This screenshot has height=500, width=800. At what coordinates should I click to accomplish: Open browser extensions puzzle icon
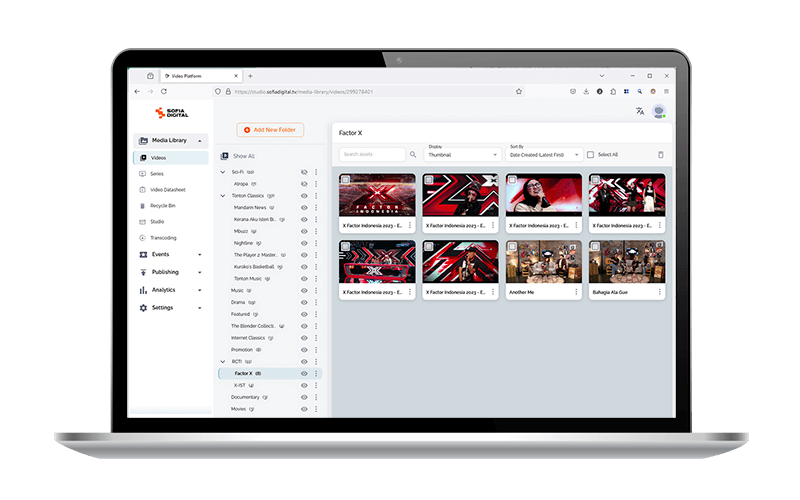click(x=613, y=91)
